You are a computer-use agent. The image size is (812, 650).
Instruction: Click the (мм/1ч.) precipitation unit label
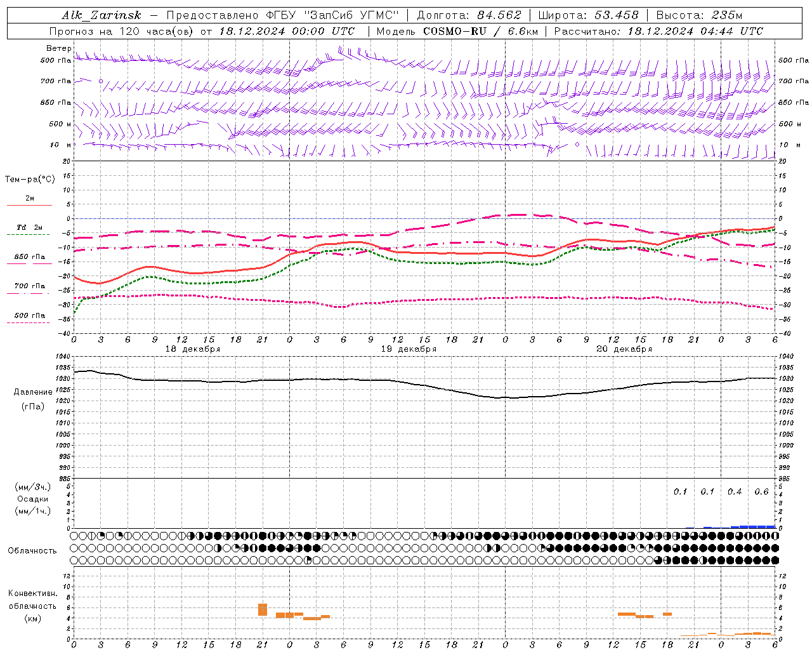point(33,511)
